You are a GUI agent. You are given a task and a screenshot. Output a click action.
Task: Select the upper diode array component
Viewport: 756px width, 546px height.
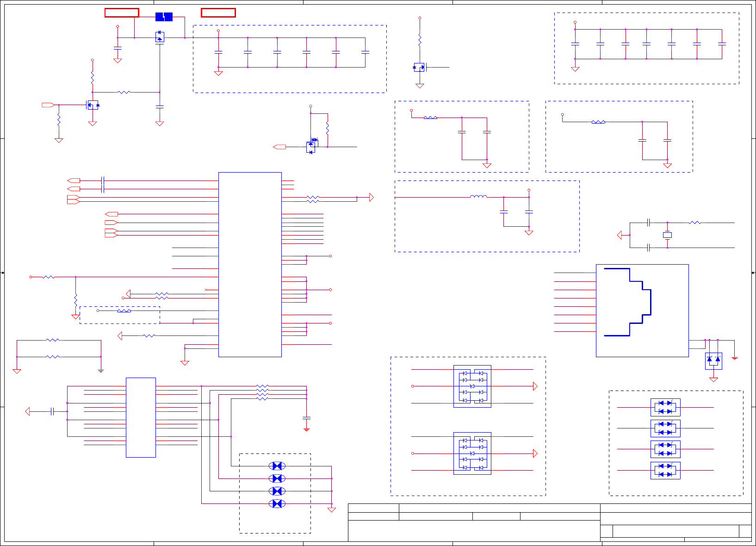tap(472, 386)
